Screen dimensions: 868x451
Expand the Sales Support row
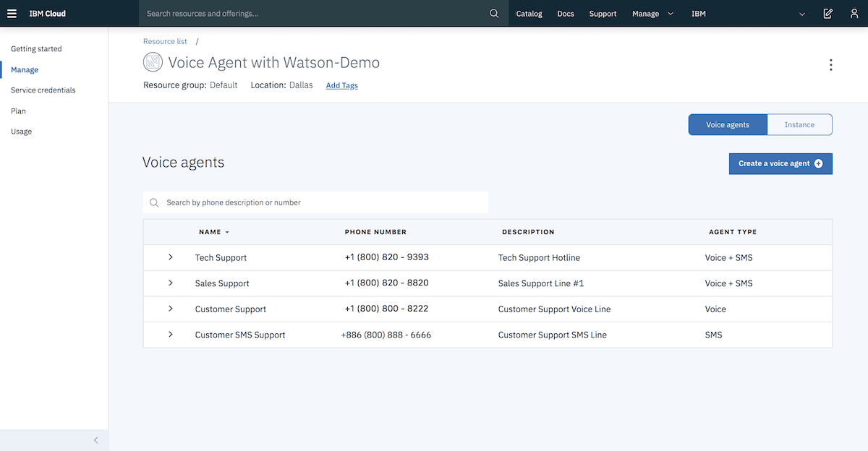click(171, 283)
